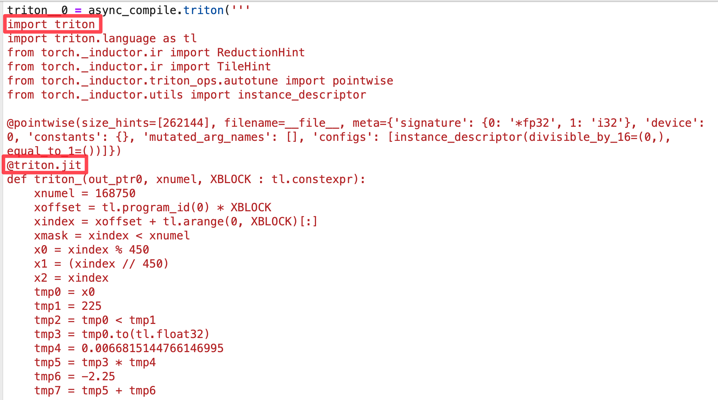Click the highlighted @triton.jit decorator
The height and width of the screenshot is (400, 718).
(45, 165)
